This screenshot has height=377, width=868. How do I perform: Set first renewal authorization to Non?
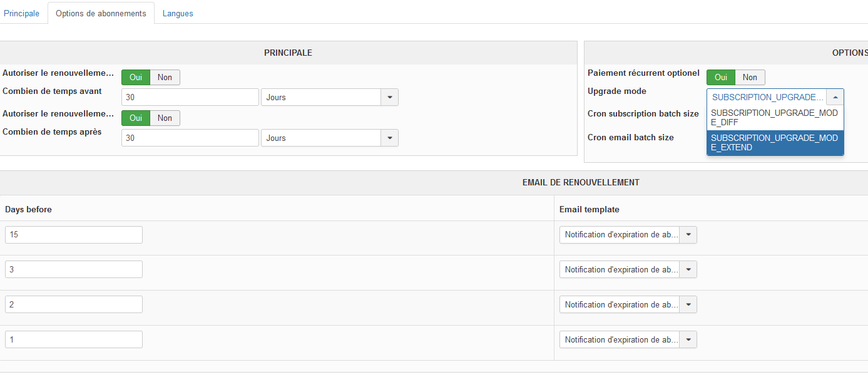[165, 77]
